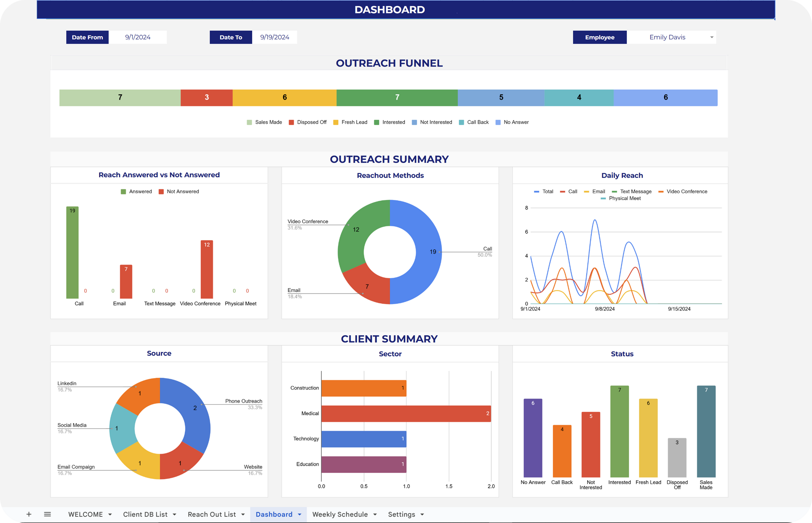The width and height of the screenshot is (812, 523).
Task: Expand the Dashboard tab menu arrow
Action: click(x=300, y=515)
